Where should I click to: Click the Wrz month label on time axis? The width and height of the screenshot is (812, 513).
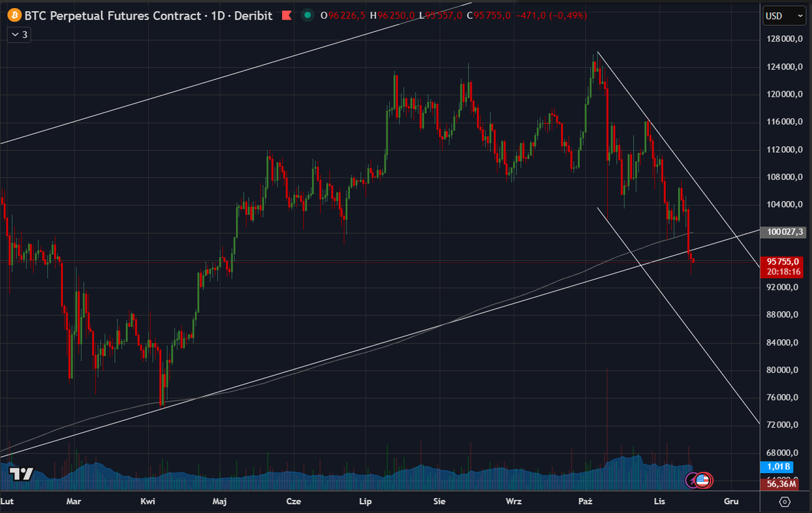(514, 501)
